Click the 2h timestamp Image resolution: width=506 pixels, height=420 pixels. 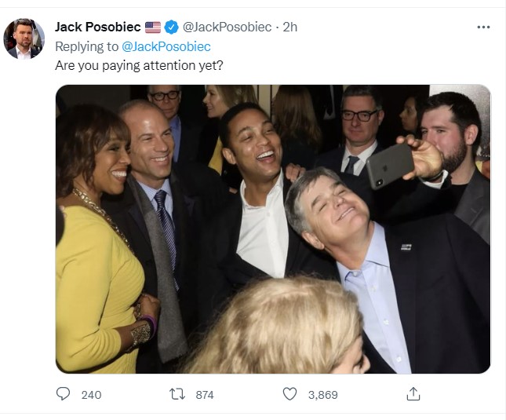[x=289, y=27]
